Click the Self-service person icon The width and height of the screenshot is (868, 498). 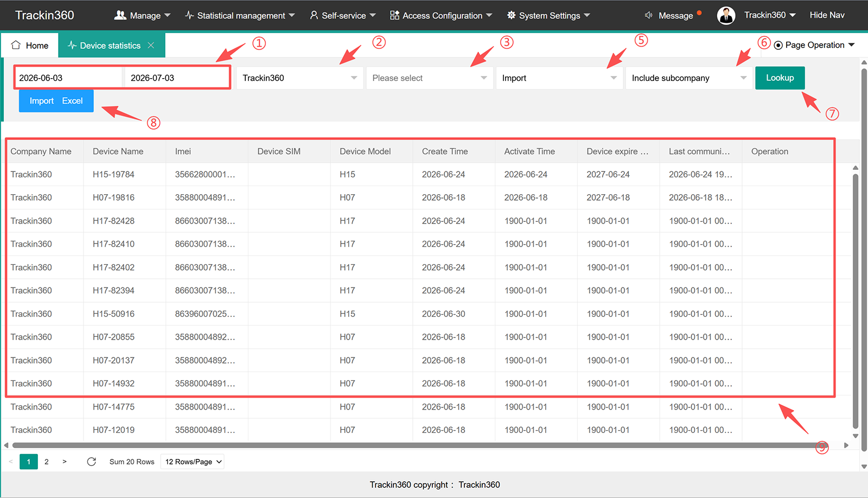pyautogui.click(x=314, y=15)
